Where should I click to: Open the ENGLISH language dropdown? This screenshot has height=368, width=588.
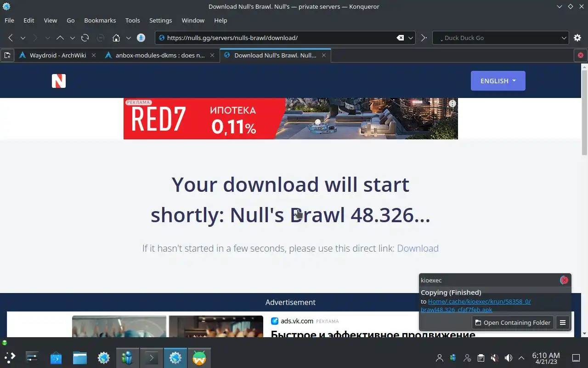498,81
